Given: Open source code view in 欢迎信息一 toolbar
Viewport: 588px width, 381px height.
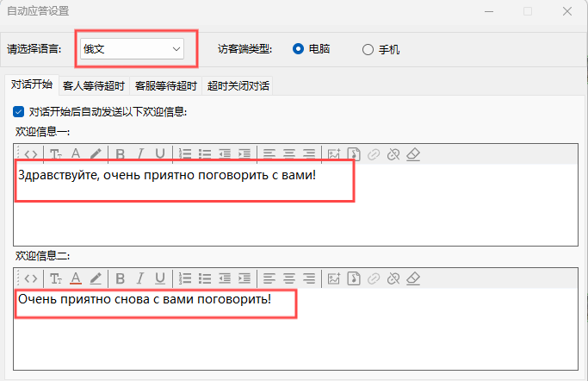Looking at the screenshot, I should click(x=30, y=154).
